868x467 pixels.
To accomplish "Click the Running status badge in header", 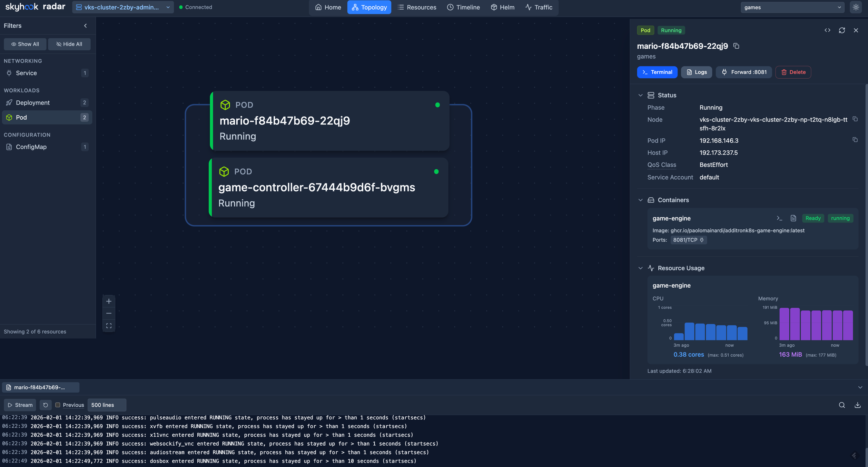I will 671,30.
